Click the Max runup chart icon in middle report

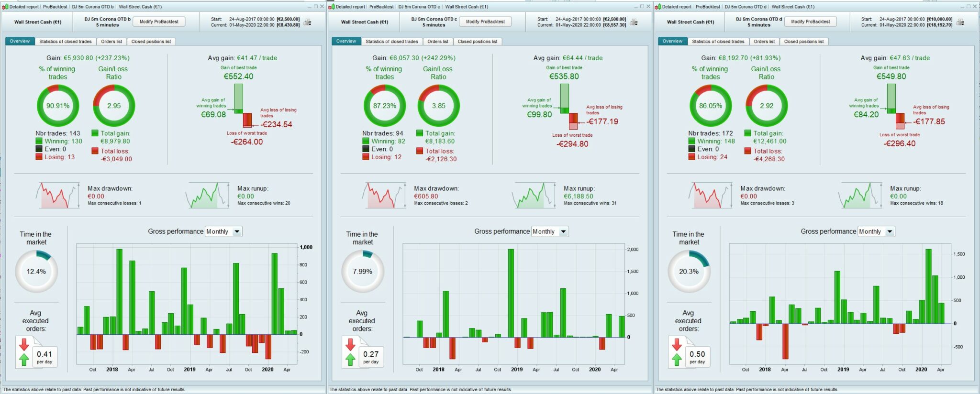point(534,195)
